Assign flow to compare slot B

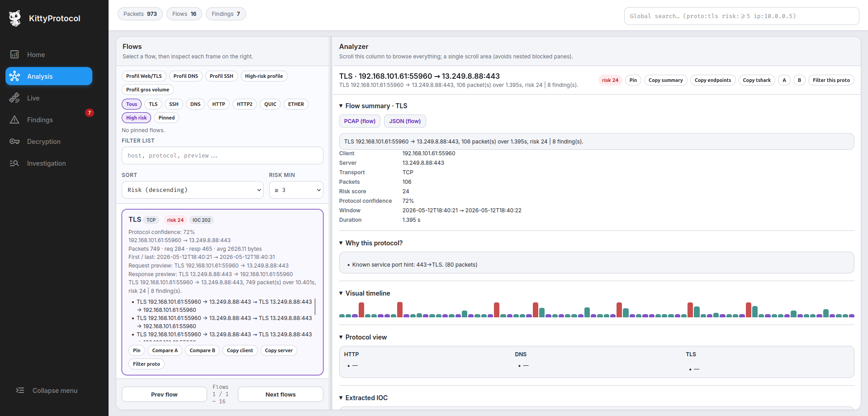coord(799,80)
